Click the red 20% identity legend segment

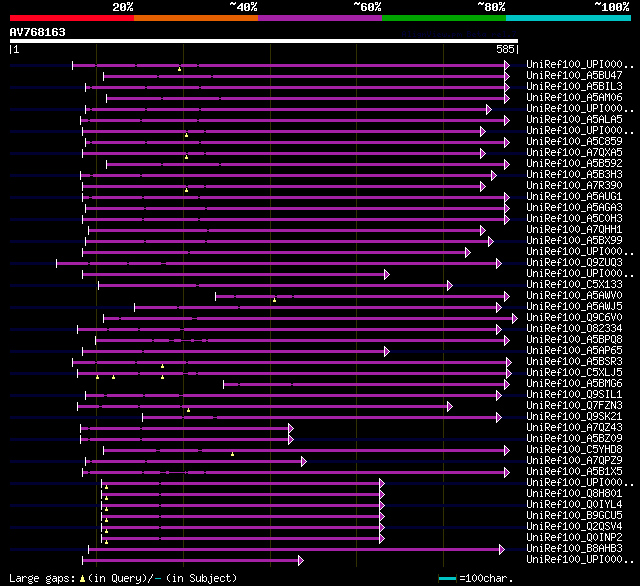click(72, 18)
